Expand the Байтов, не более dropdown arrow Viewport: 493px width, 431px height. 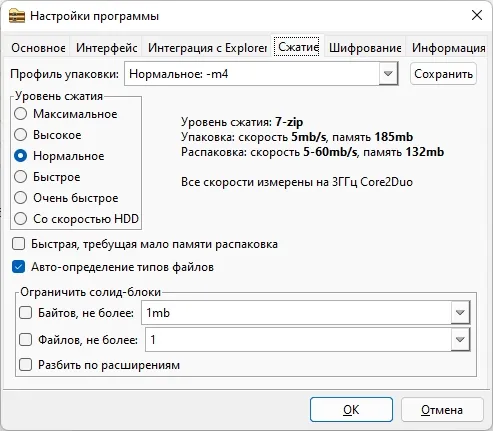point(460,313)
